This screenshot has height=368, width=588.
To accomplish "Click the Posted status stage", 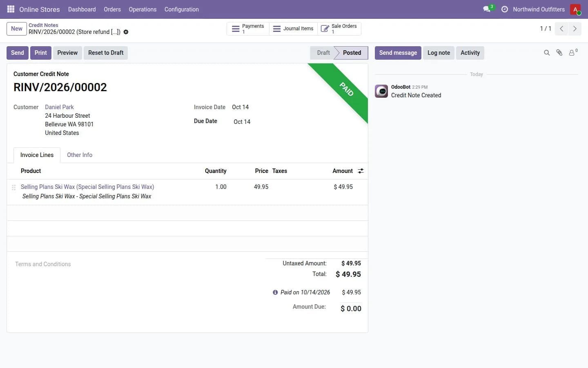I will click(x=352, y=53).
